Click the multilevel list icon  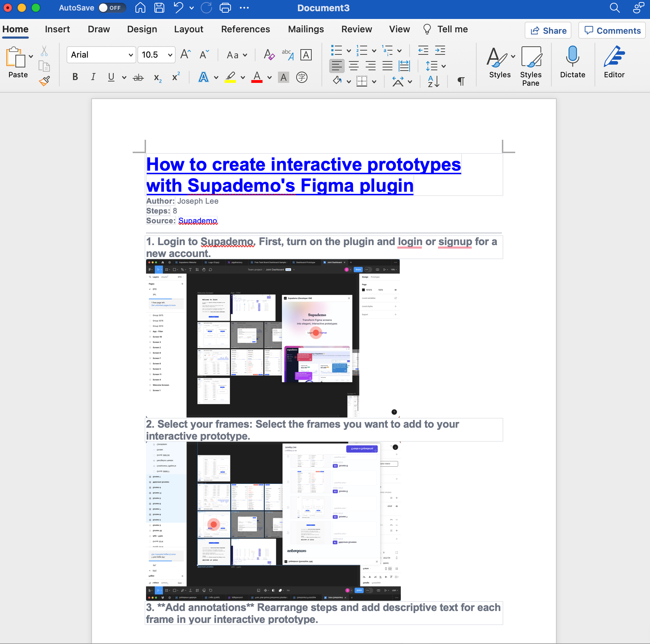(x=388, y=51)
